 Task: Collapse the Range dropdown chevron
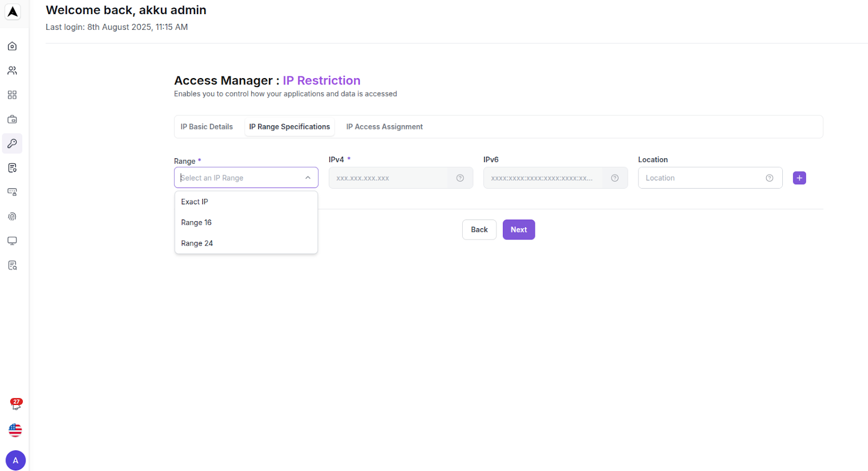pos(308,178)
